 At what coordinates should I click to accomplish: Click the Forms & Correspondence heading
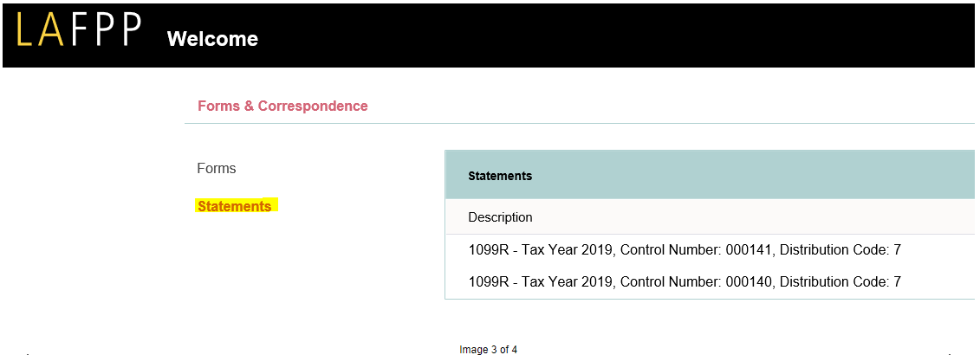point(282,106)
